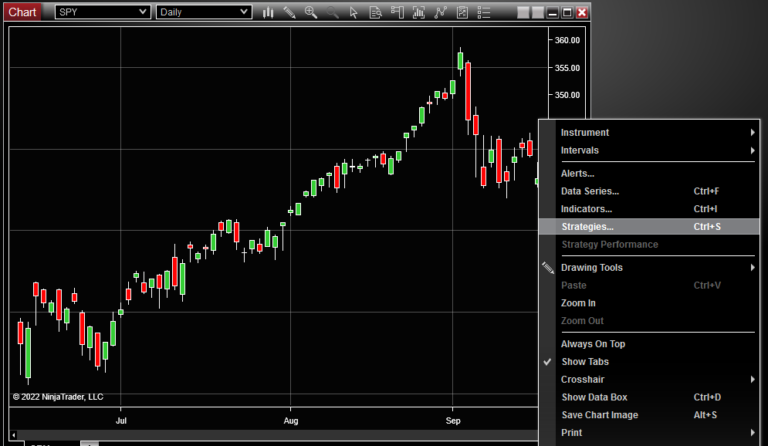Click the Strategies toolbar icon

pos(440,12)
